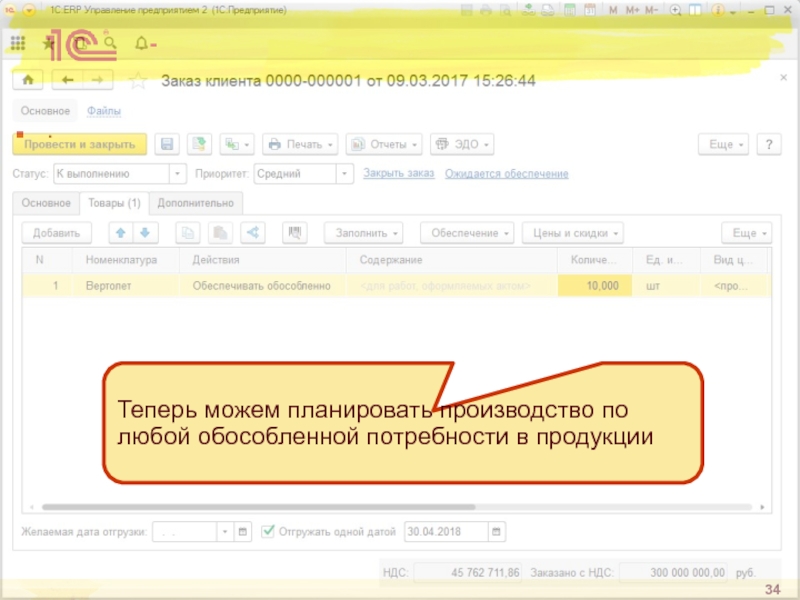Click the question mark help button
This screenshot has width=800, height=600.
768,144
